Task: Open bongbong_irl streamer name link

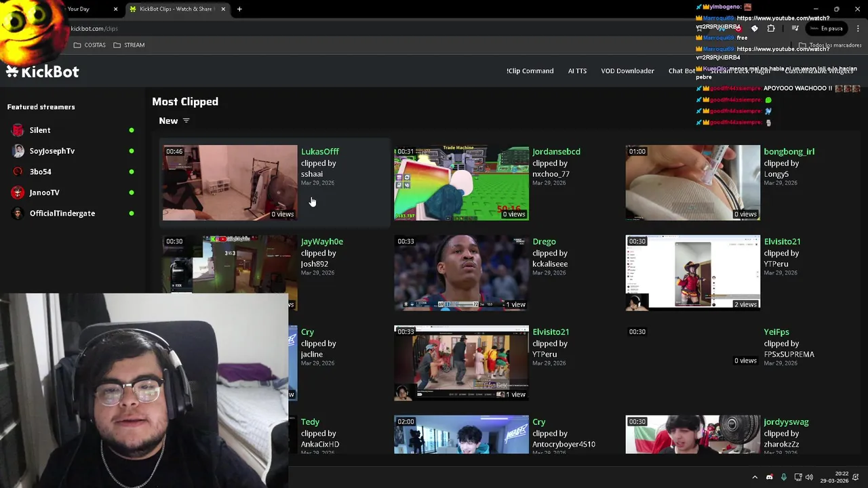Action: click(789, 151)
